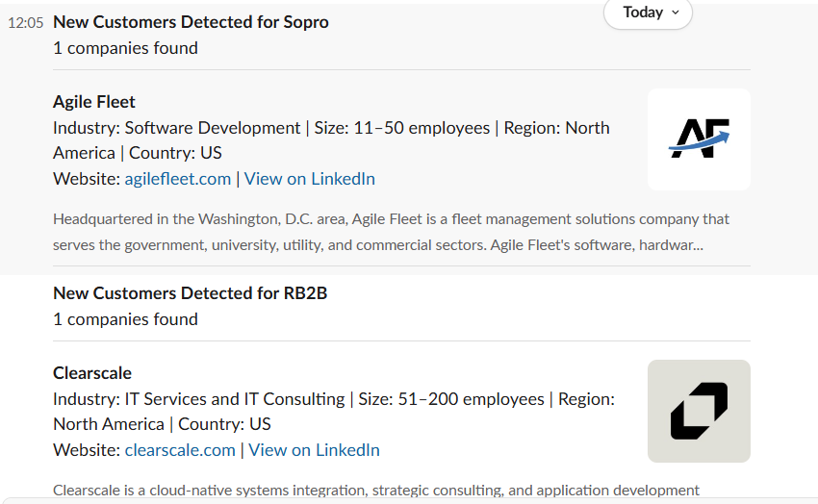Click the 12:05 message timestamp
This screenshot has width=818, height=504.
(25, 23)
